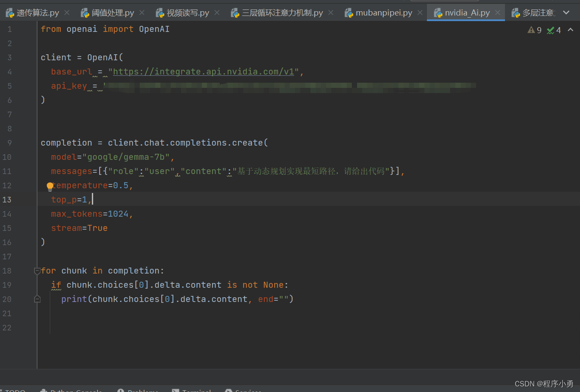
Task: Click the True value of stream
Action: [x=97, y=228]
